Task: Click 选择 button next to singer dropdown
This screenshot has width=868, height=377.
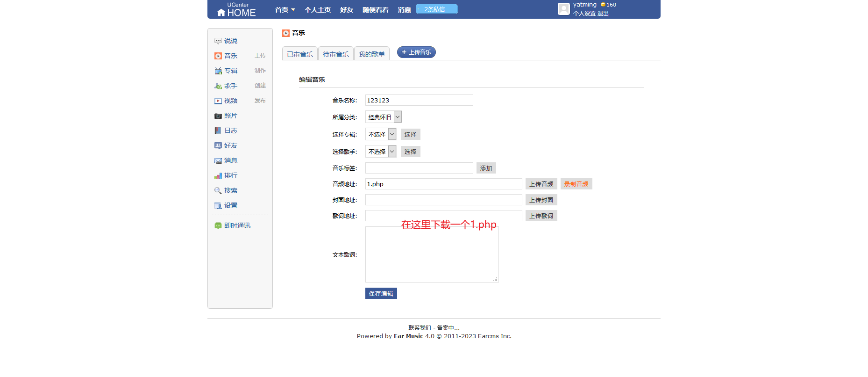Action: tap(411, 152)
